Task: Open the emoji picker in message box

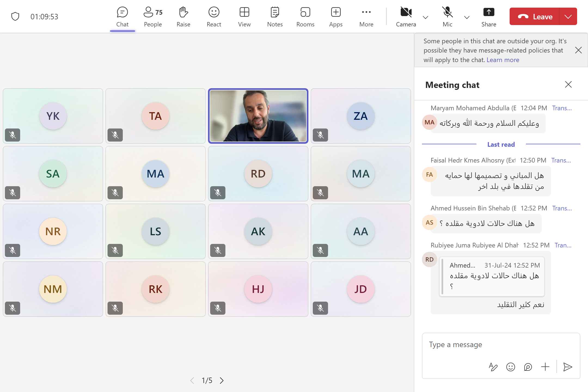Action: [x=510, y=367]
